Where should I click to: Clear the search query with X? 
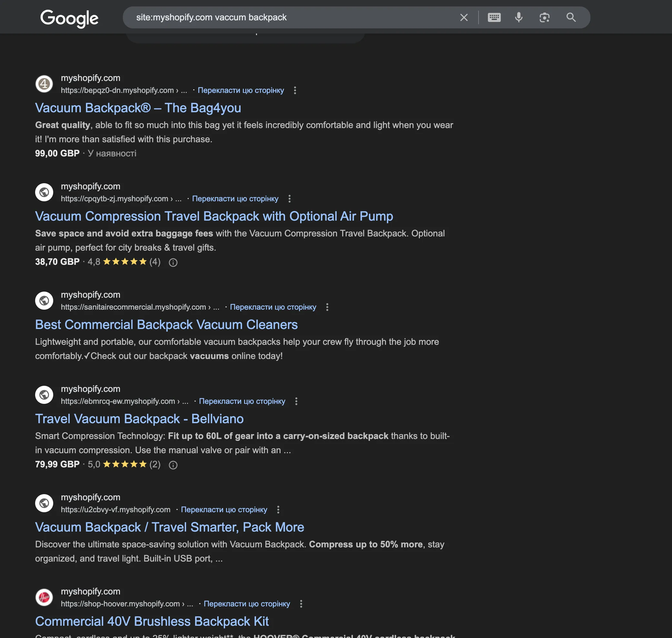pyautogui.click(x=464, y=17)
